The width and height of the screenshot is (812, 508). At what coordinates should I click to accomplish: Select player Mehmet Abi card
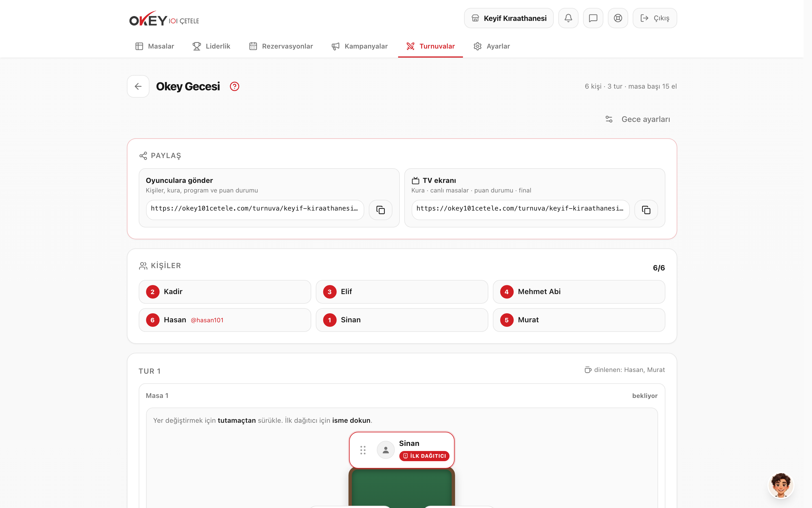click(x=579, y=292)
